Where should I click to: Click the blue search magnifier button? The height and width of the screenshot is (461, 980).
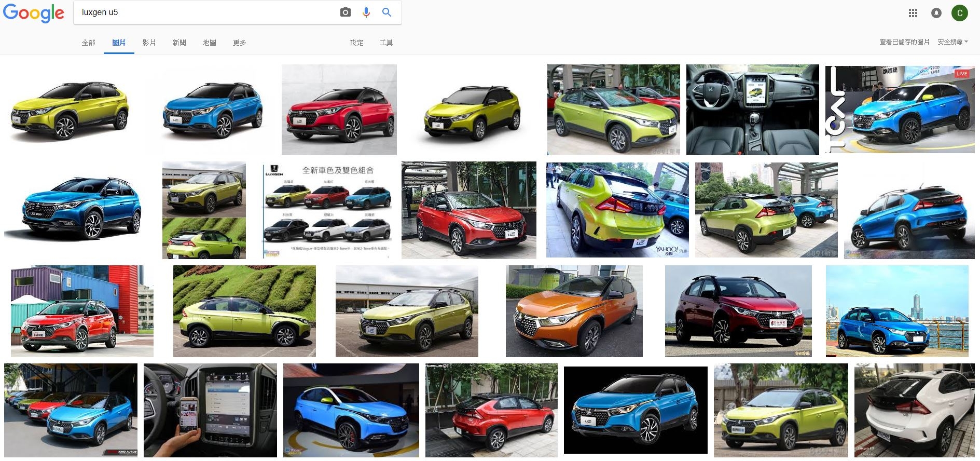387,12
